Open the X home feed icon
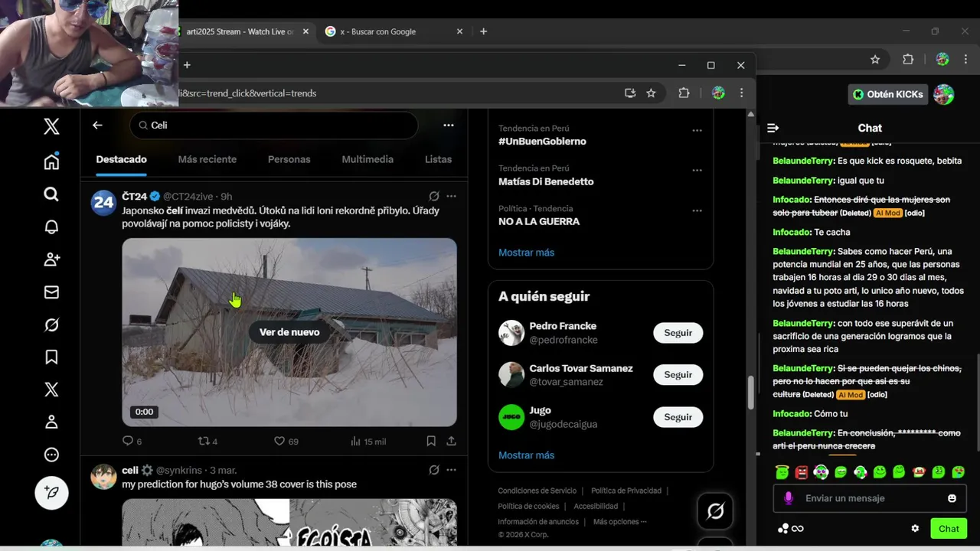980x551 pixels. click(51, 161)
